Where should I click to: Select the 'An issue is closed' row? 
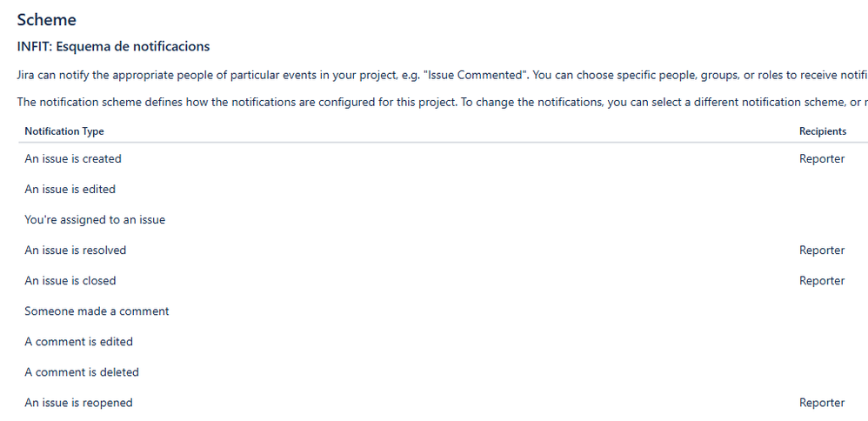pos(443,281)
